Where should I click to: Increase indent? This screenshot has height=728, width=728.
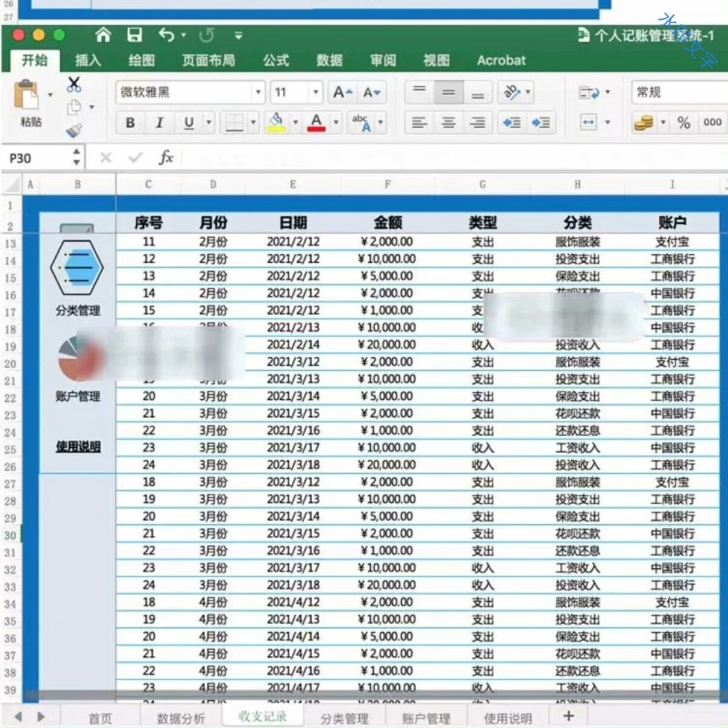(x=541, y=123)
